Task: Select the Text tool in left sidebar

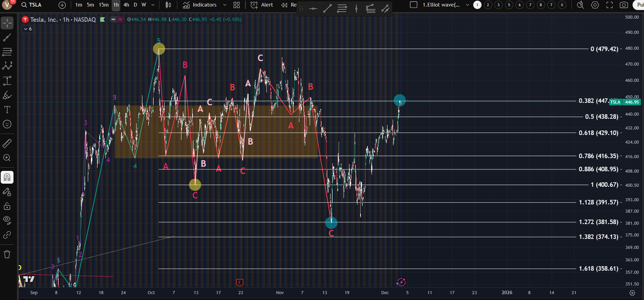Action: (7, 110)
